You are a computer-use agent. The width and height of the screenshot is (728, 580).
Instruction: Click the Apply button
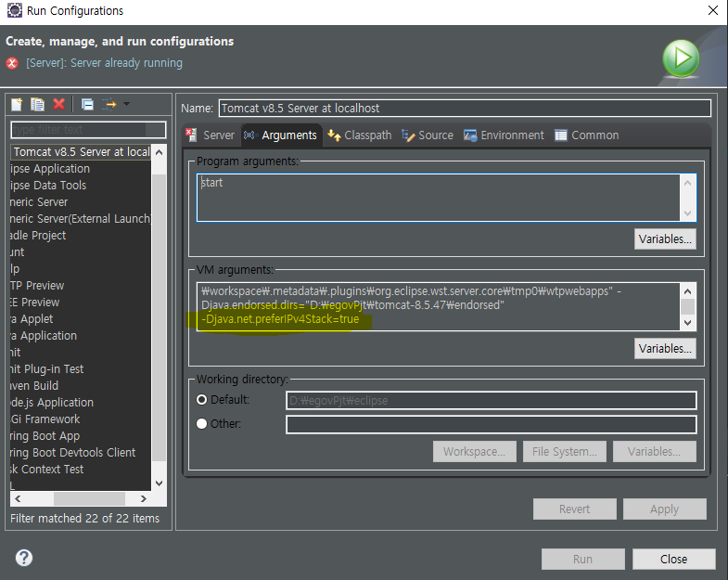(664, 509)
